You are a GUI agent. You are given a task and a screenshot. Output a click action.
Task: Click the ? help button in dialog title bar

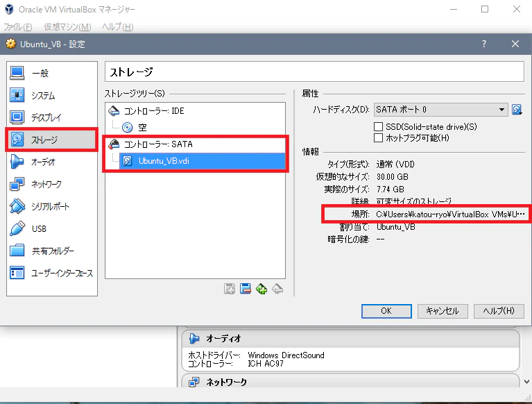pos(484,44)
